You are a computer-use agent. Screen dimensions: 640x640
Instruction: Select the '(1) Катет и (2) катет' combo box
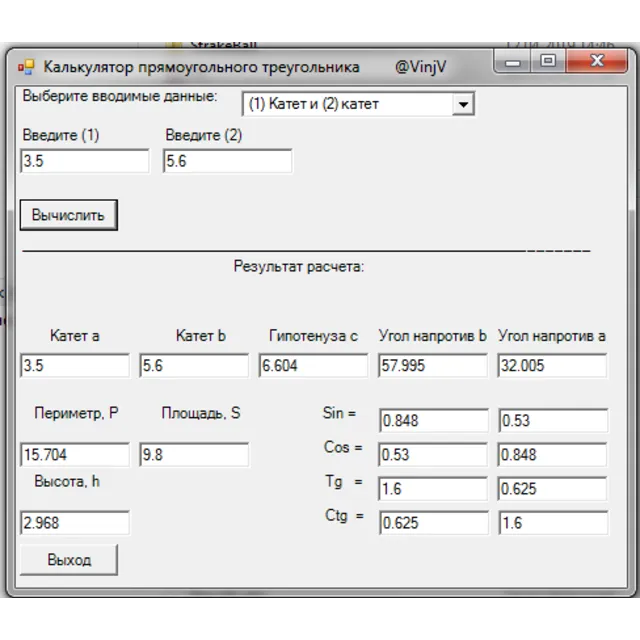358,104
